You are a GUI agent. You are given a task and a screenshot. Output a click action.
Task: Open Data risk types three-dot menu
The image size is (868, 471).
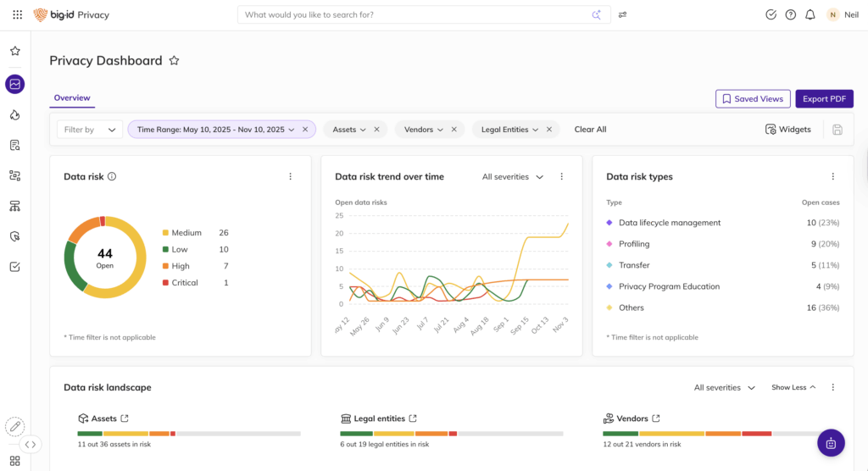coord(832,177)
